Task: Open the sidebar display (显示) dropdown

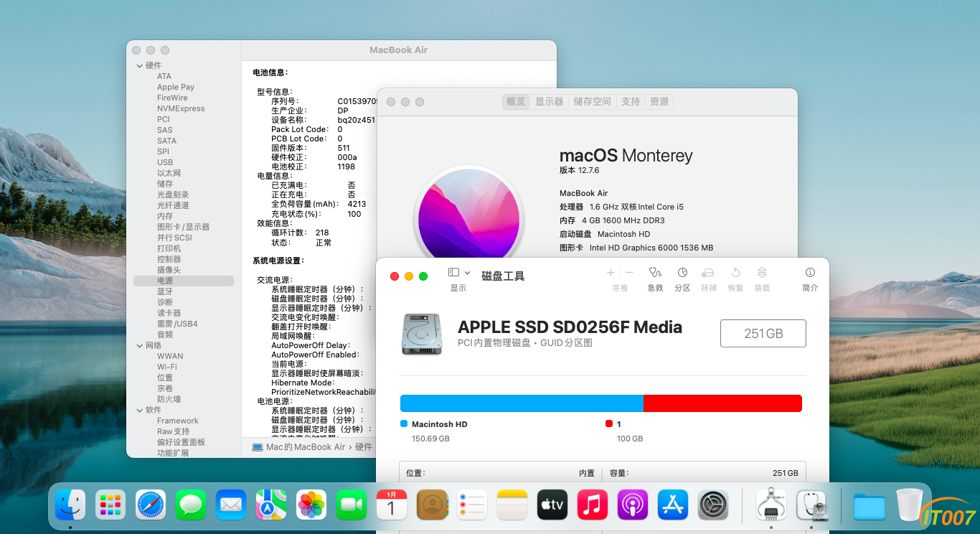Action: (x=458, y=273)
